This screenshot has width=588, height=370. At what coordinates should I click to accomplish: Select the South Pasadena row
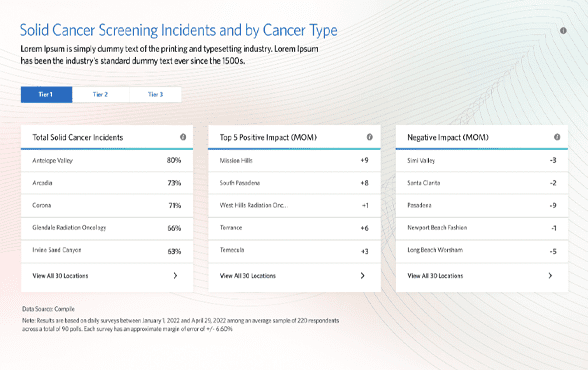click(294, 183)
